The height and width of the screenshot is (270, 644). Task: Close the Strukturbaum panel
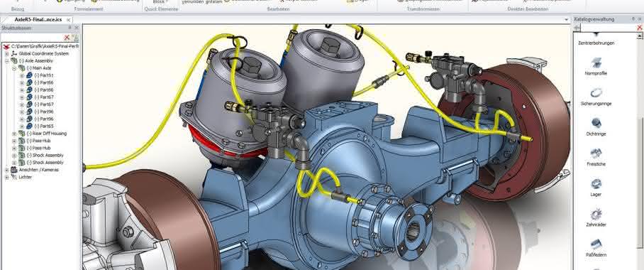(77, 28)
